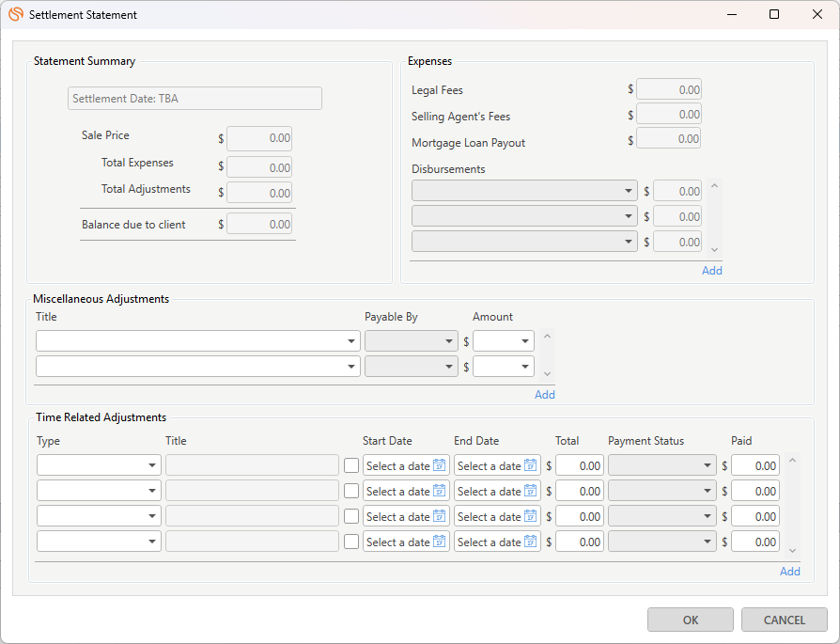Click the up arrow of the Miscellaneous Adjustments scrollbar

point(547,337)
